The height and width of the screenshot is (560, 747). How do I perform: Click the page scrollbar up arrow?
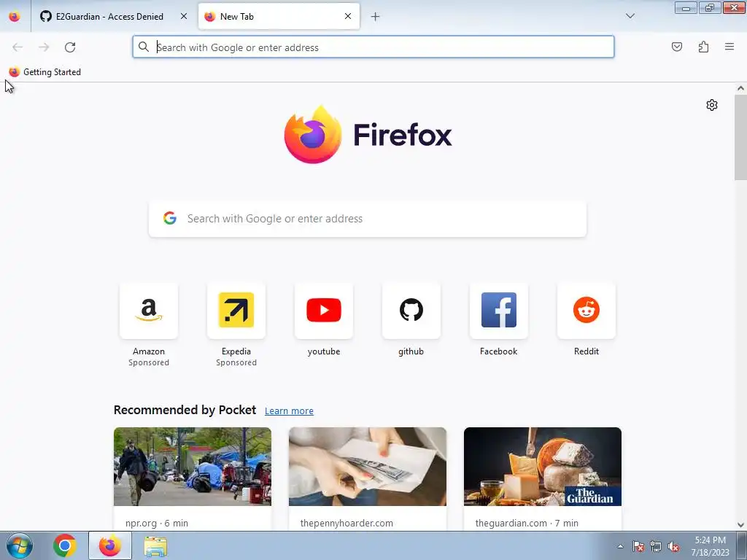(x=740, y=88)
